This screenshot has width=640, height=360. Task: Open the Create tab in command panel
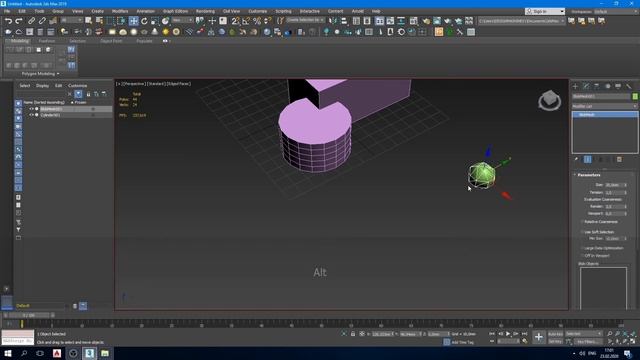pyautogui.click(x=575, y=86)
